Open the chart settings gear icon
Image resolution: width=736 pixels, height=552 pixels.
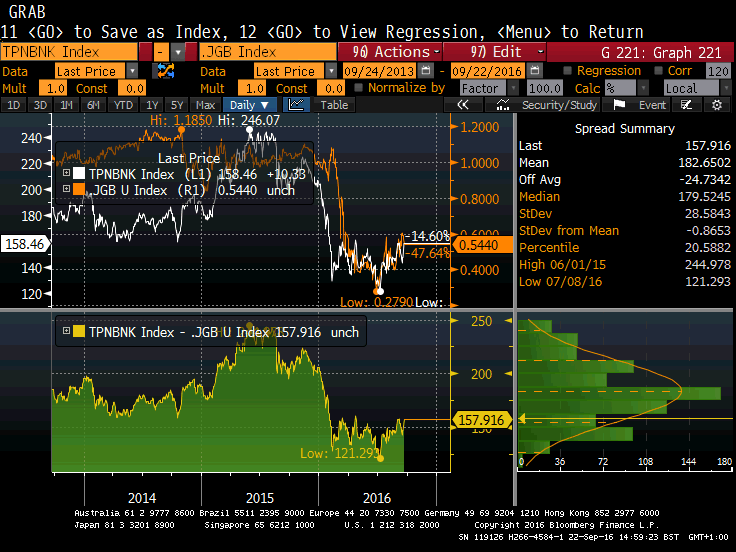tap(716, 105)
